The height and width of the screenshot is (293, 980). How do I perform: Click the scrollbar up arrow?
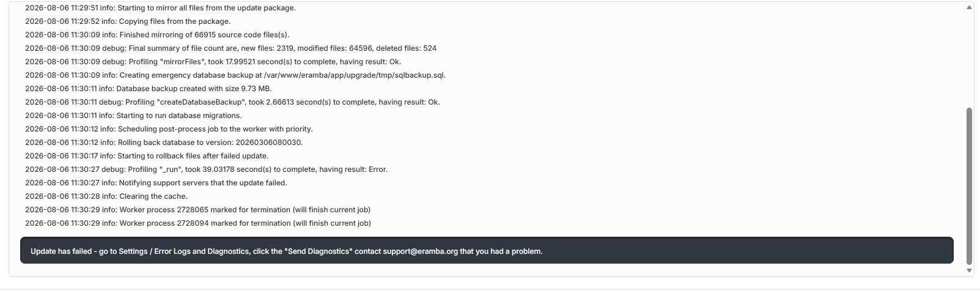click(x=969, y=7)
